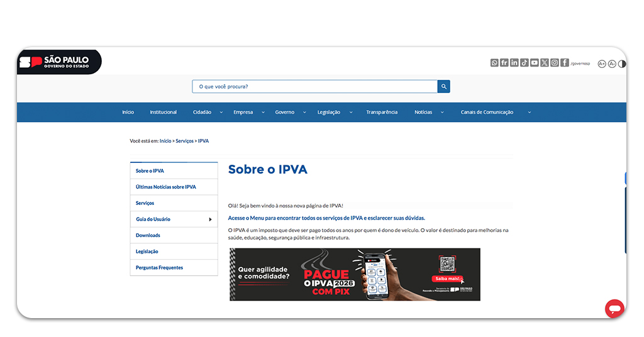Open the LinkedIn social icon
Viewport: 644px width, 337px height.
pyautogui.click(x=514, y=63)
